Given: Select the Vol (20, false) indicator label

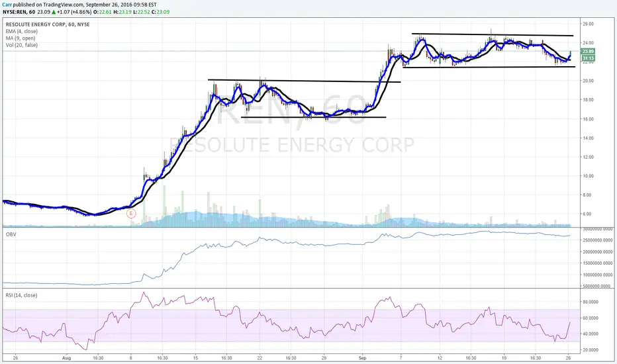Looking at the screenshot, I should 22,45.
